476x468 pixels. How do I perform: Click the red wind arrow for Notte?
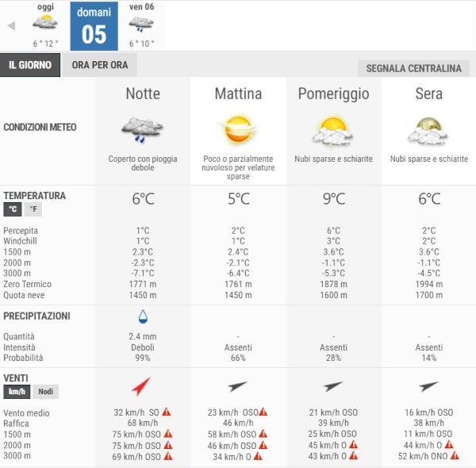(x=141, y=387)
